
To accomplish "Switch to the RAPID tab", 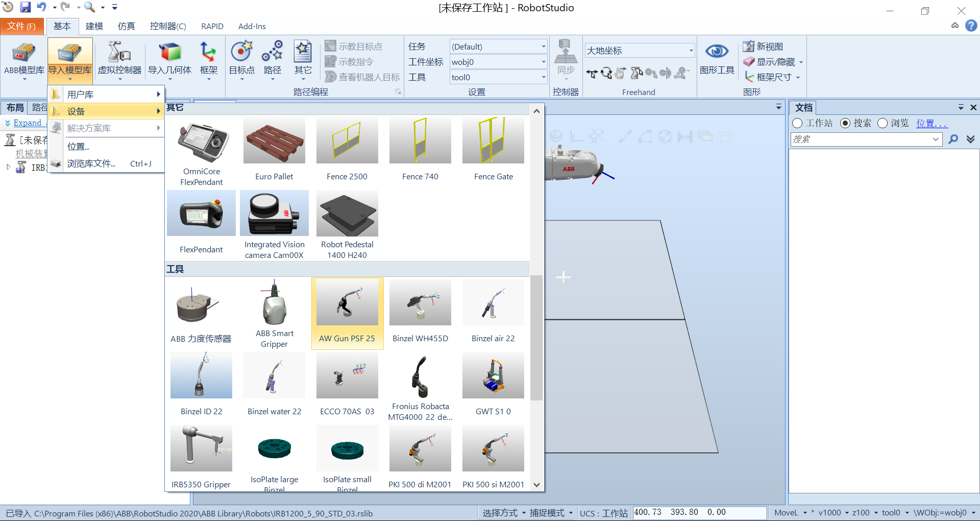I will [x=212, y=26].
